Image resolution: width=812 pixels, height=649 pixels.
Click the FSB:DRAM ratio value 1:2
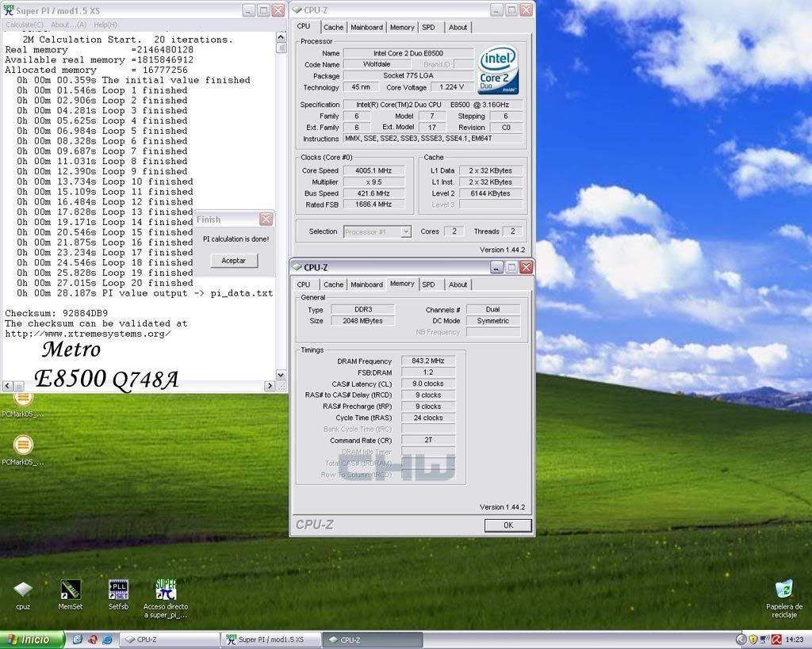428,372
